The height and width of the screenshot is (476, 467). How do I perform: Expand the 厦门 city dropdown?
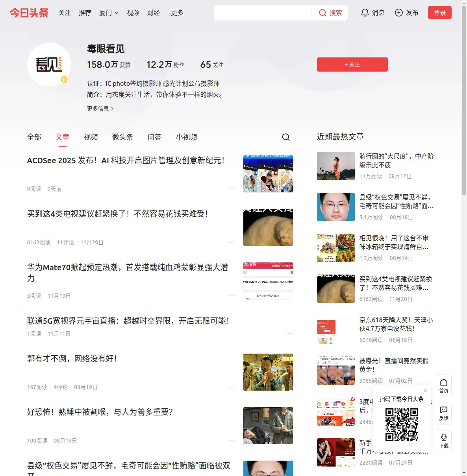pos(109,13)
